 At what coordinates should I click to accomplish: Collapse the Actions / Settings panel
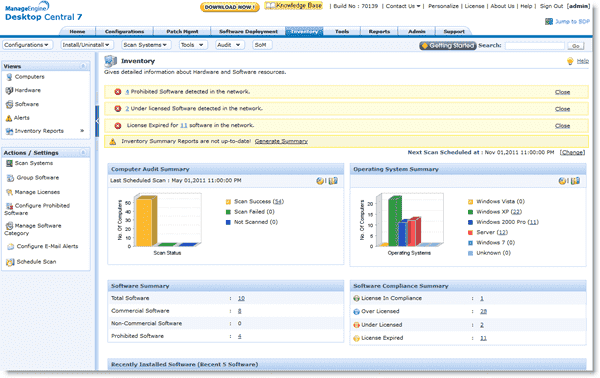(83, 153)
